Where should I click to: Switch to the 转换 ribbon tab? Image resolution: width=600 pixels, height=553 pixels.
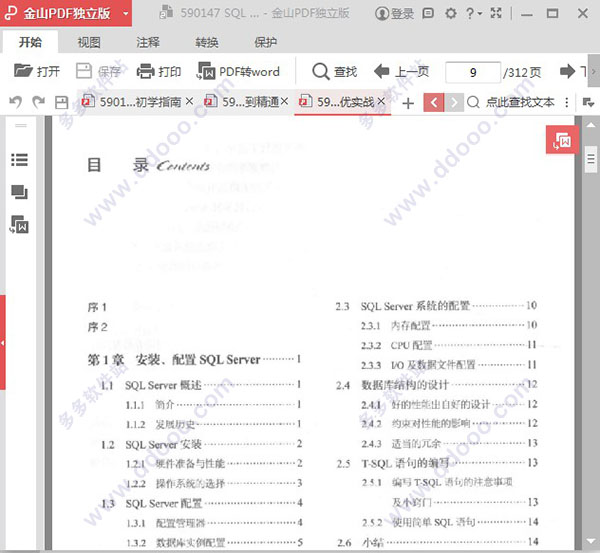tap(207, 42)
